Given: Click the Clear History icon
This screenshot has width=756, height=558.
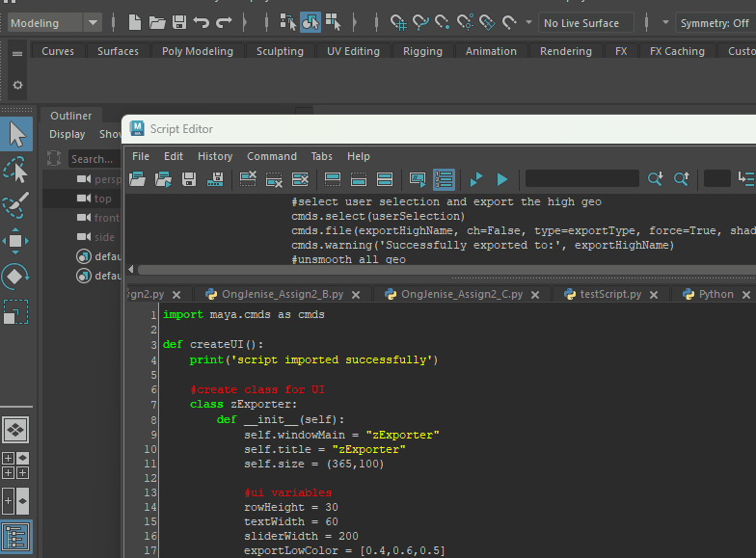Looking at the screenshot, I should click(x=248, y=179).
